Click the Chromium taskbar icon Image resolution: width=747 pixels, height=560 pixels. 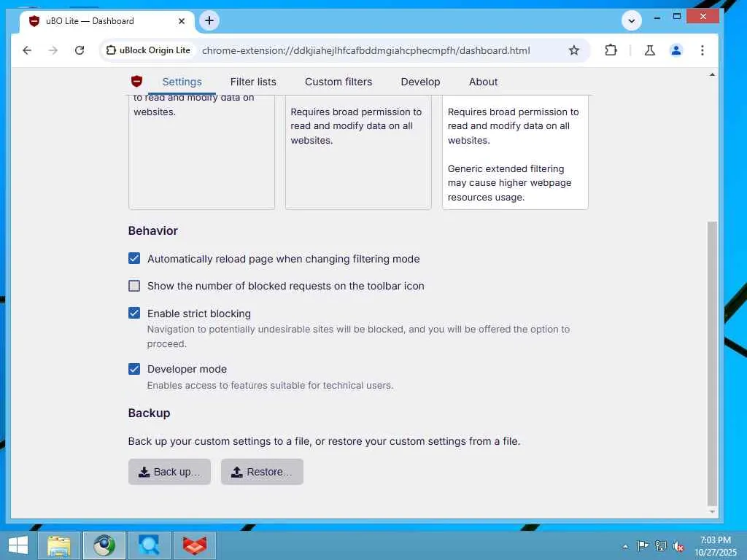coord(104,545)
